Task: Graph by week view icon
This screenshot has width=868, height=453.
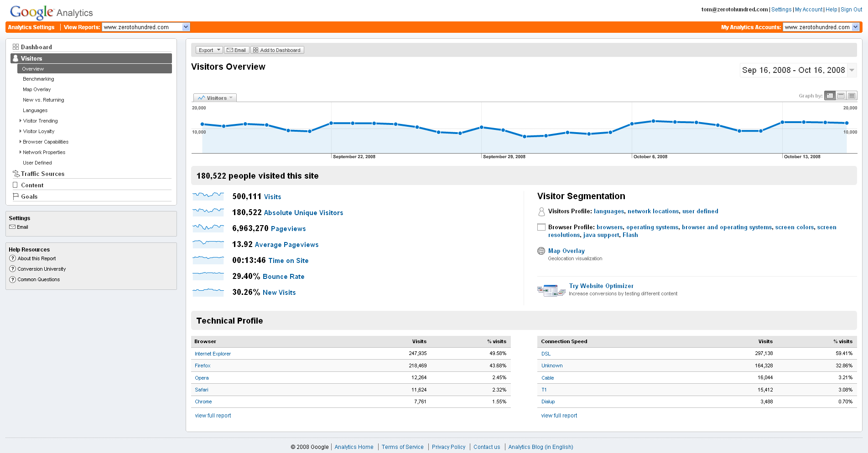Action: click(841, 96)
